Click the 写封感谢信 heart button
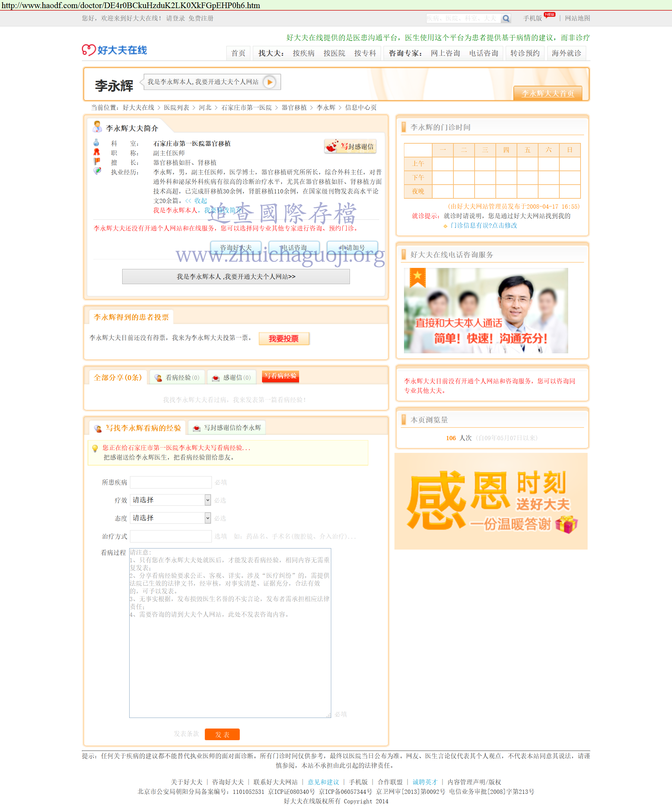The height and width of the screenshot is (809, 672). [x=350, y=146]
